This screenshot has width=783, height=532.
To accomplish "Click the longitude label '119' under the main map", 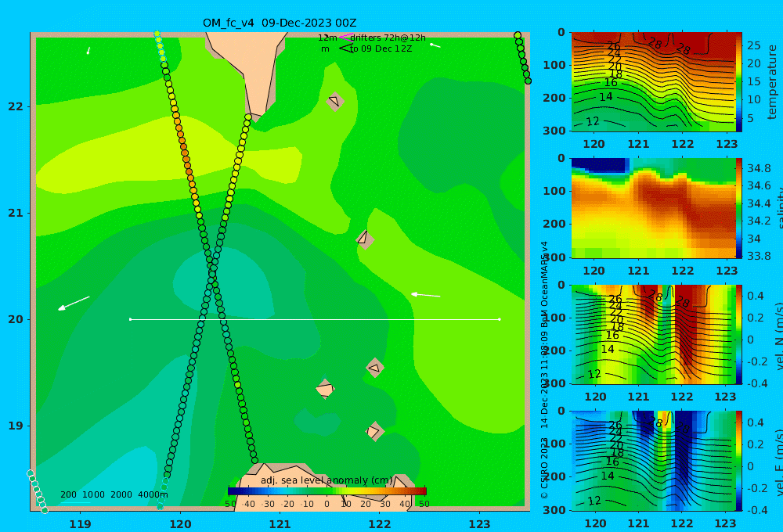I will (x=80, y=524).
